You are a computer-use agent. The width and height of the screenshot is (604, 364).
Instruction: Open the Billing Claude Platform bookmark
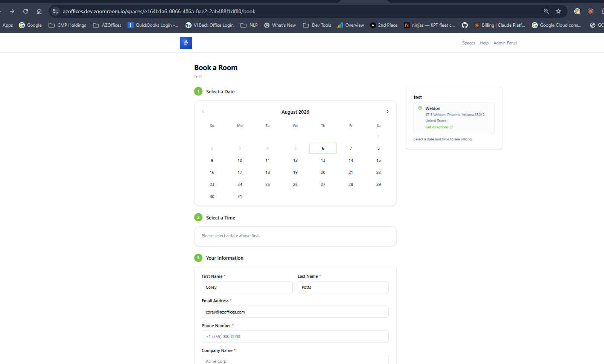(x=499, y=25)
